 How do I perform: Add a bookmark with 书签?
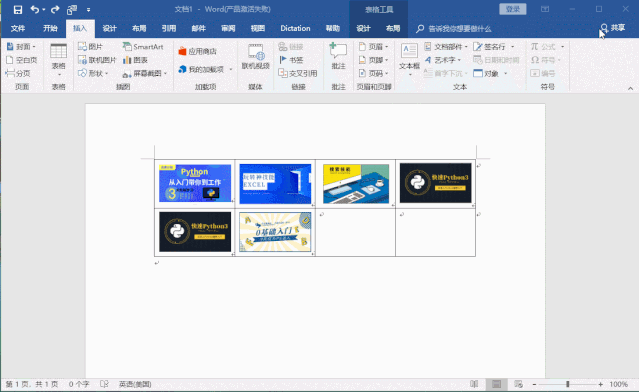(x=291, y=60)
